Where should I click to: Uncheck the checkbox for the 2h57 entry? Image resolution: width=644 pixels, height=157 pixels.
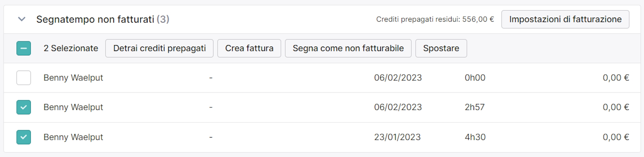click(x=24, y=107)
